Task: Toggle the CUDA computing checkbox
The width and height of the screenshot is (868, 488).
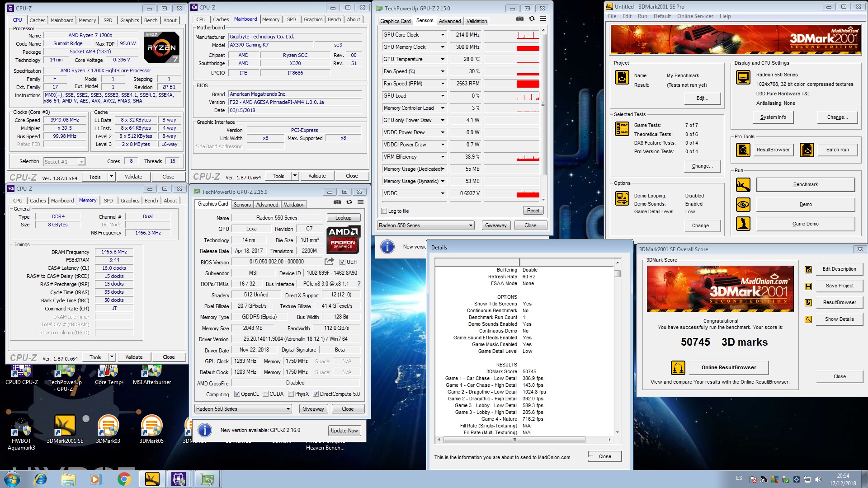Action: [265, 394]
